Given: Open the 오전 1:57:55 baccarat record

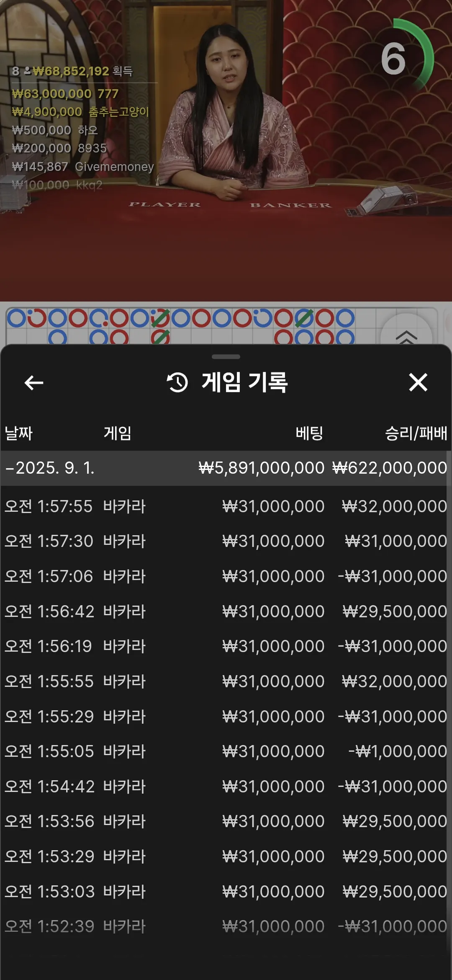Looking at the screenshot, I should point(226,506).
